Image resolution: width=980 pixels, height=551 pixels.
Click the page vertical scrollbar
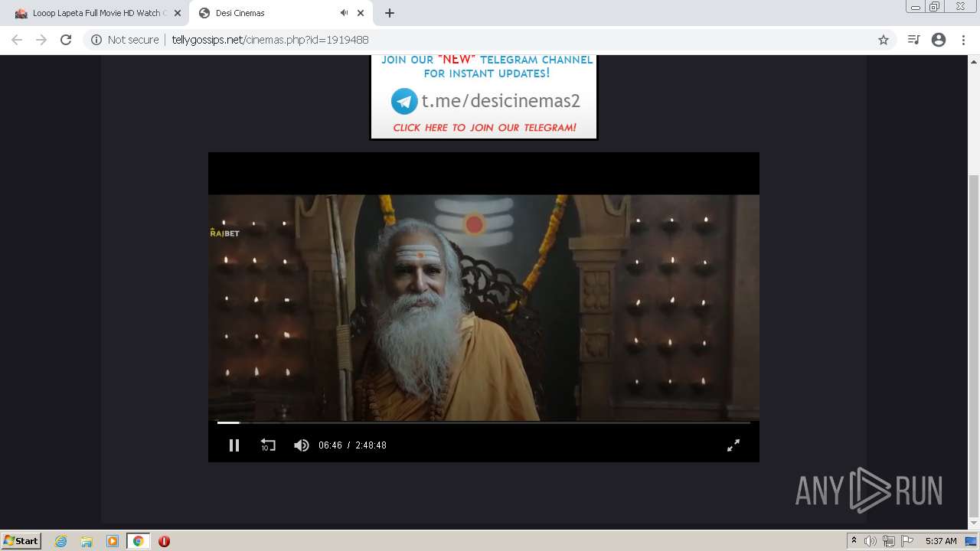974,344
